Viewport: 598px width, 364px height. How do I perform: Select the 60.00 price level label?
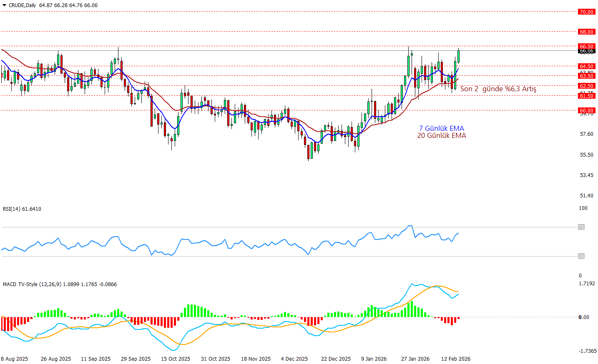pyautogui.click(x=586, y=111)
